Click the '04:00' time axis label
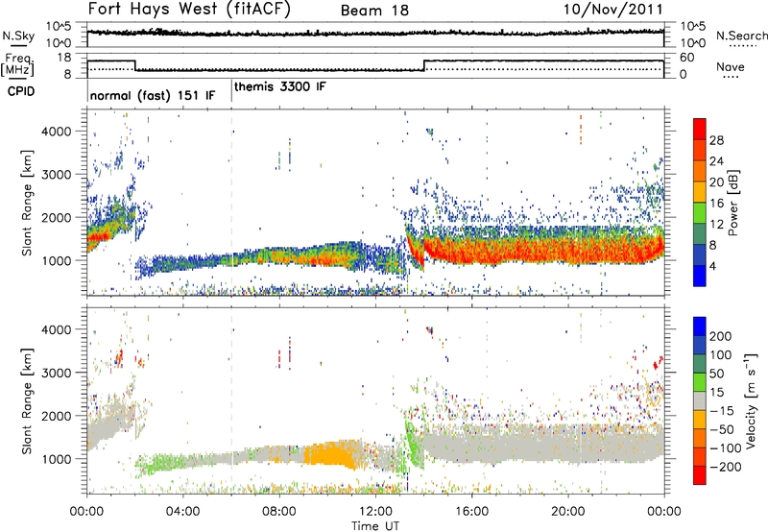Viewport: 768px width, 532px height. [182, 512]
